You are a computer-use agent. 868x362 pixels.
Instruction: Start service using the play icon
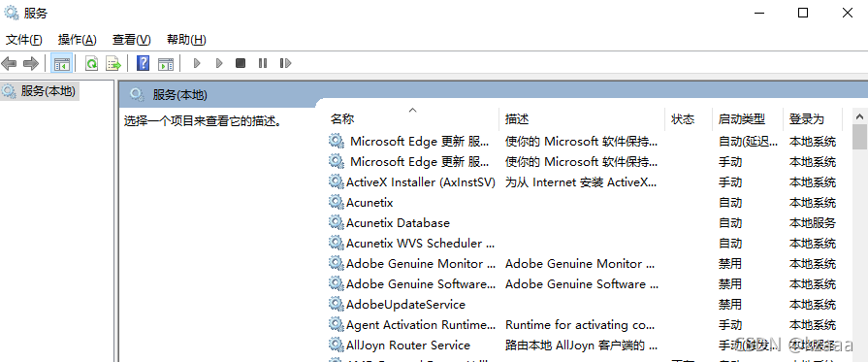(197, 63)
